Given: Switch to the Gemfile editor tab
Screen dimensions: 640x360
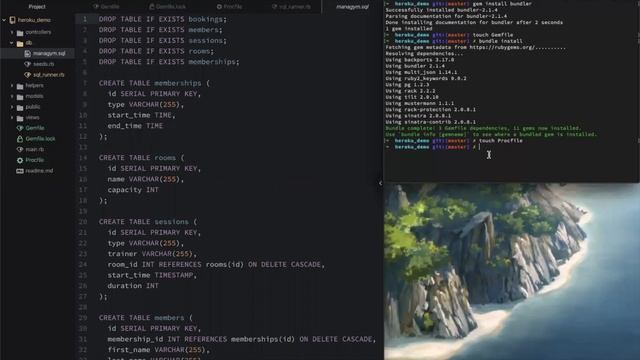Looking at the screenshot, I should click(106, 7).
